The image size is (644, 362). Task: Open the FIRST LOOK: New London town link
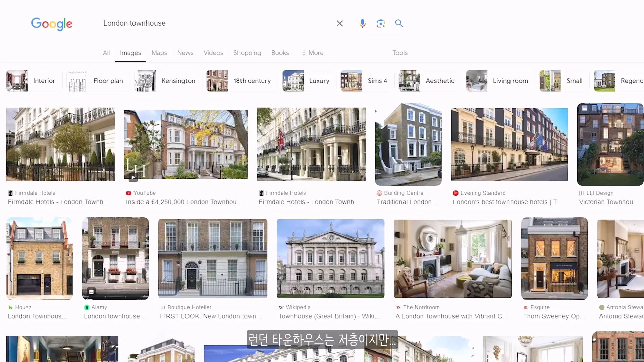pos(211,316)
